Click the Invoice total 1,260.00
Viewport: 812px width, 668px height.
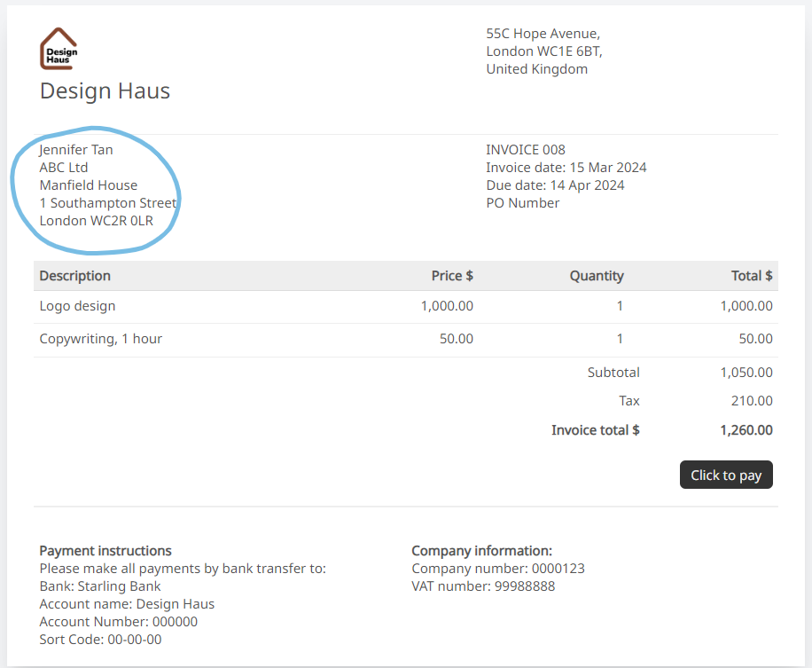coord(746,429)
